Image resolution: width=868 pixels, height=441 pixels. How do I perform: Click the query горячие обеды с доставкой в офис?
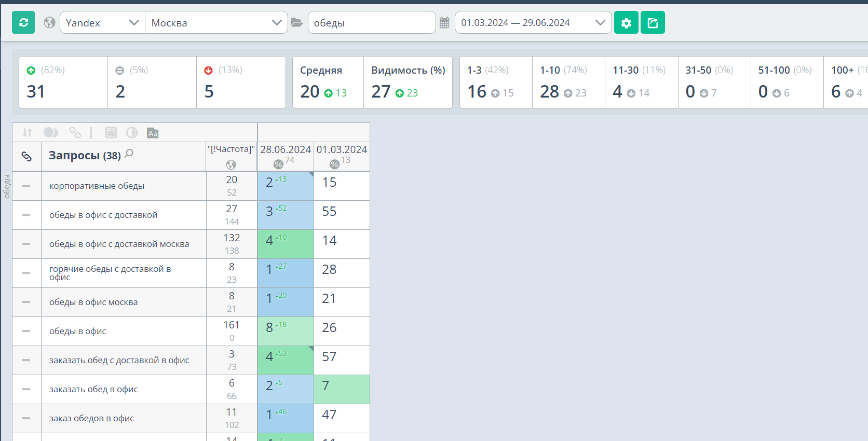click(110, 273)
